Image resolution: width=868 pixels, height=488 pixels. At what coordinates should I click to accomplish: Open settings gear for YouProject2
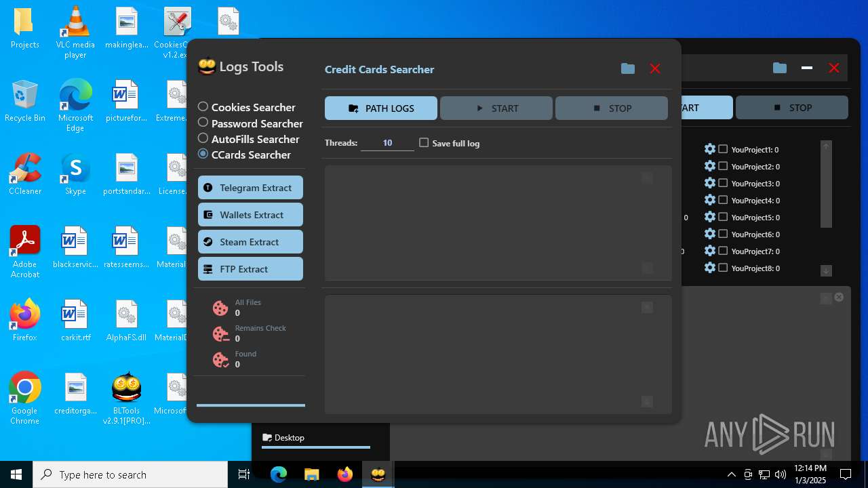(710, 166)
